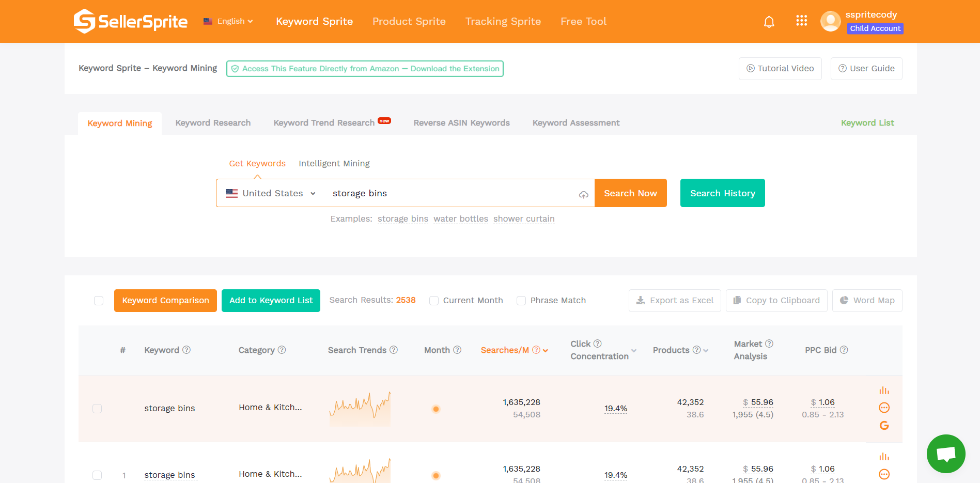Click the SellerSprite logo
Image resolution: width=980 pixels, height=483 pixels.
click(x=130, y=21)
